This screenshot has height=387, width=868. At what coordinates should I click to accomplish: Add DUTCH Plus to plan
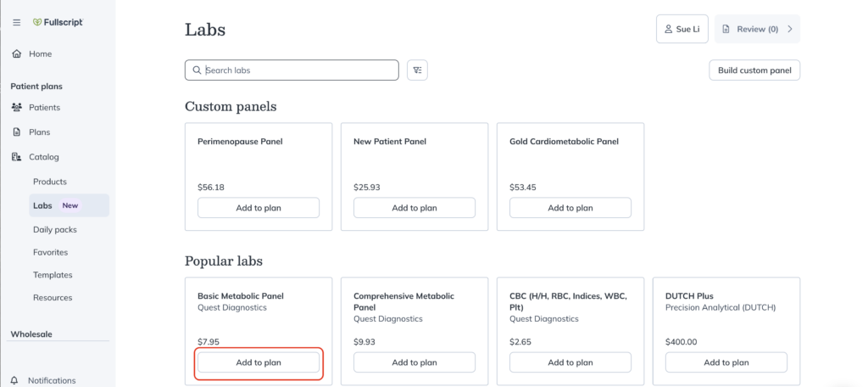click(x=726, y=362)
